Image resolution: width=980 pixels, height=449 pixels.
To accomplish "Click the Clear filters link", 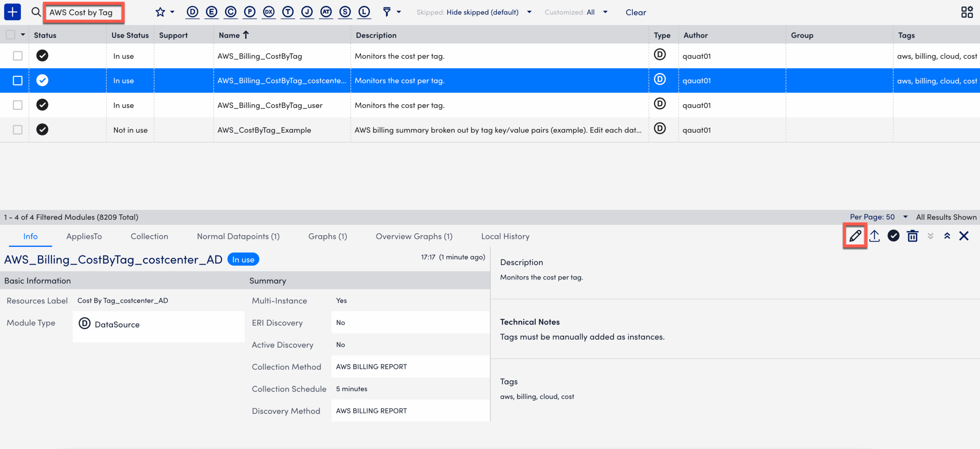I will (x=635, y=12).
